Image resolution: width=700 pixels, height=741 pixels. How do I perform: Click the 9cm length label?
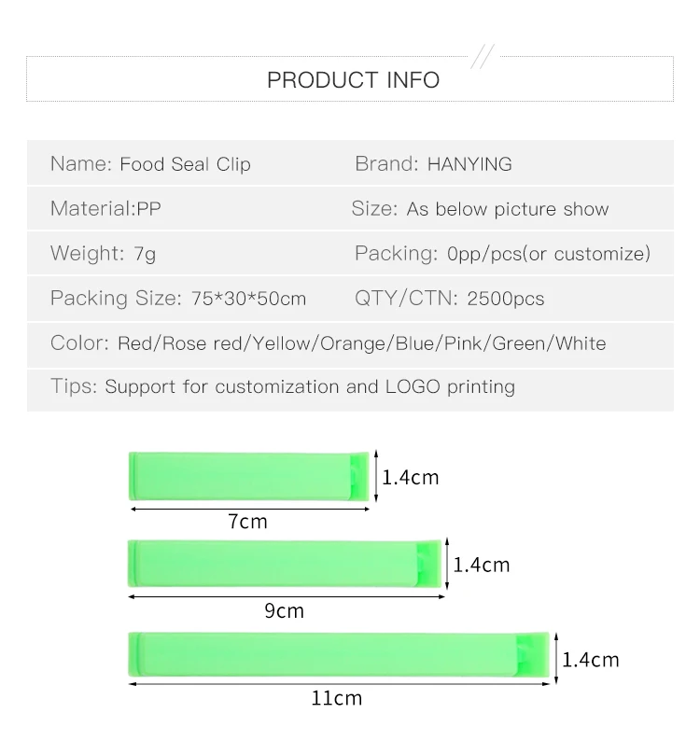tap(285, 611)
